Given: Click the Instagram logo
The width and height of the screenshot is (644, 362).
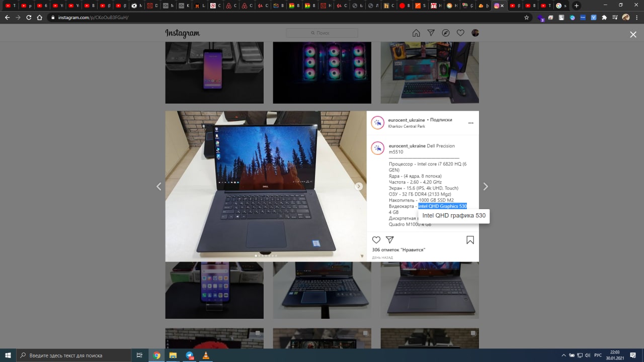Looking at the screenshot, I should [182, 33].
